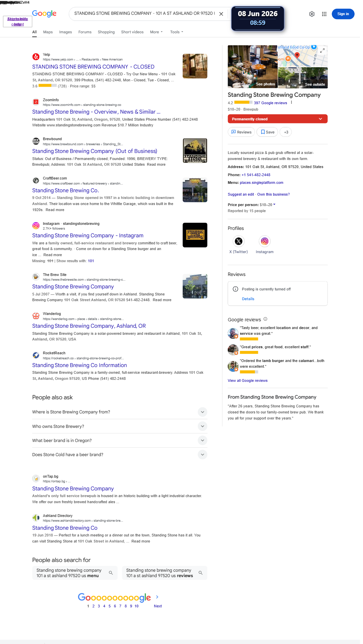Viewport: 363px width, 644px height.
Task: Expand Does Stone Cold have a beer brand?
Action: click(x=202, y=455)
